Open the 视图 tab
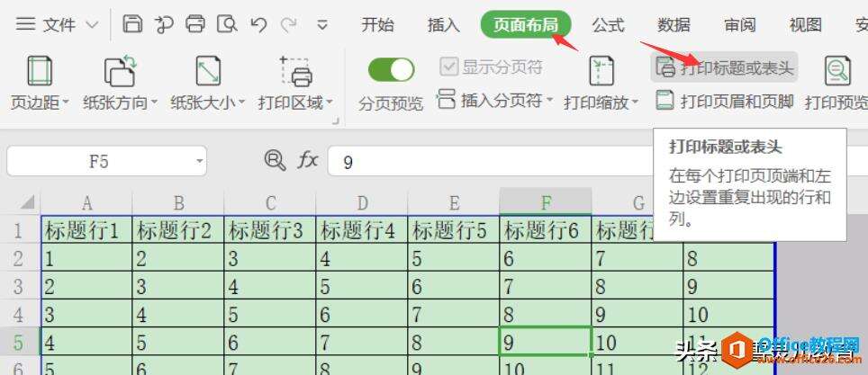The height and width of the screenshot is (375, 868). coord(806,25)
